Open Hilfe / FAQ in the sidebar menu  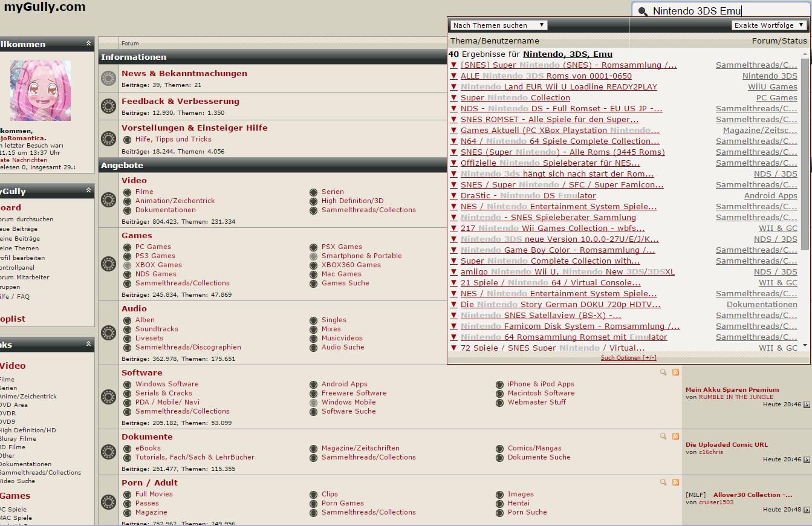(x=14, y=297)
